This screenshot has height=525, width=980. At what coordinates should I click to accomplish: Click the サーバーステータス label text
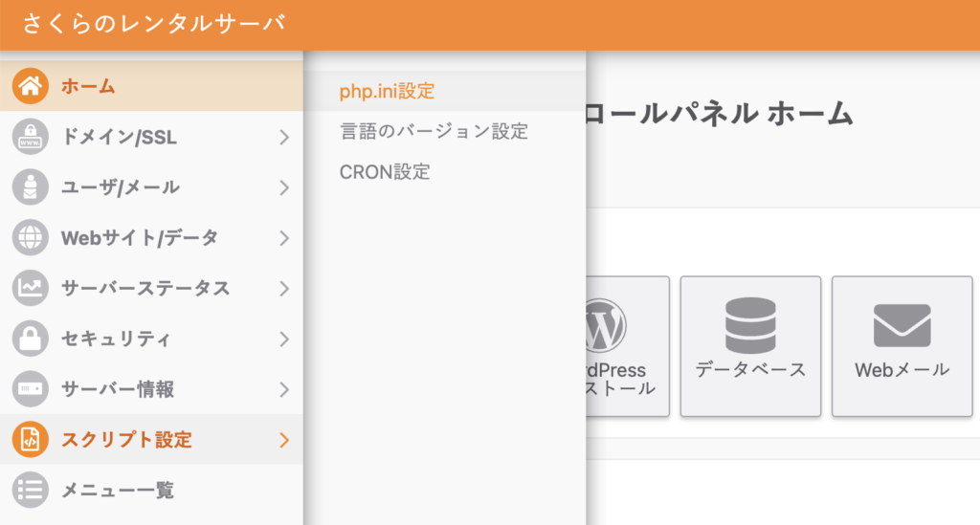145,289
